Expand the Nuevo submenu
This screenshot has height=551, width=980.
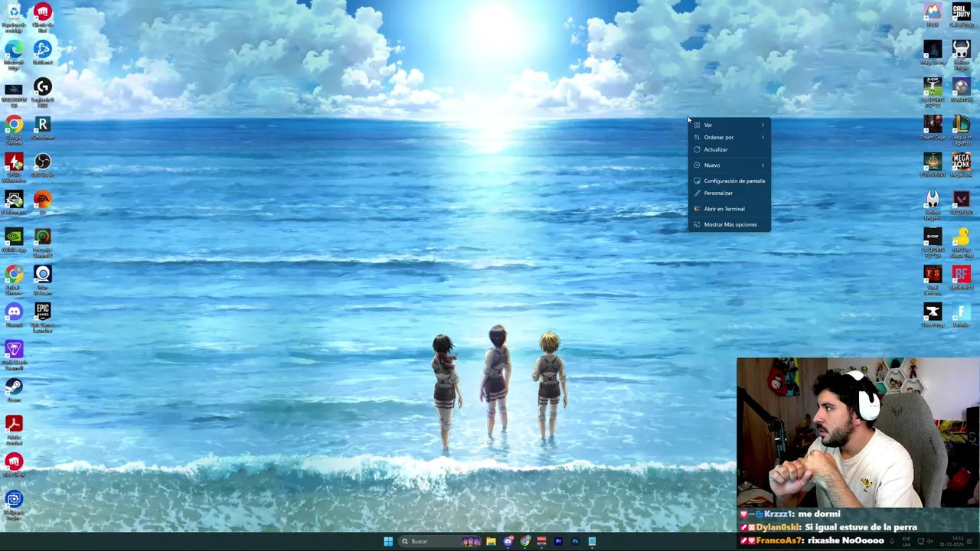click(729, 165)
